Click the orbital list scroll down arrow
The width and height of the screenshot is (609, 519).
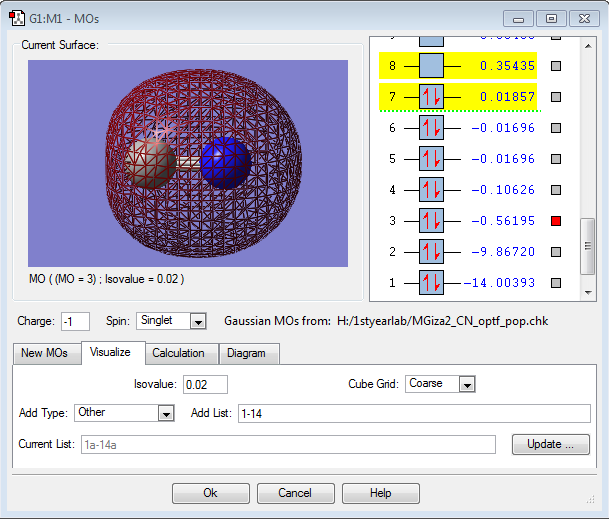coord(588,293)
